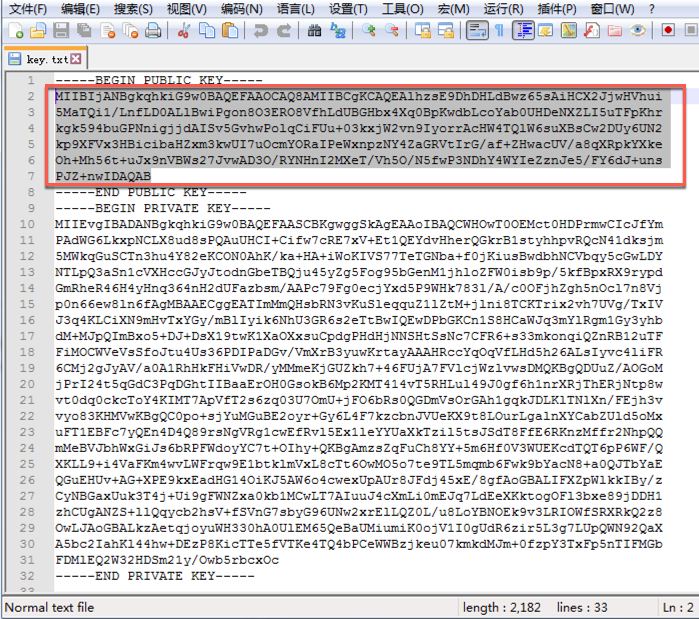Viewport: 699px width, 619px height.
Task: Click the New file toolbar icon
Action: [x=16, y=30]
